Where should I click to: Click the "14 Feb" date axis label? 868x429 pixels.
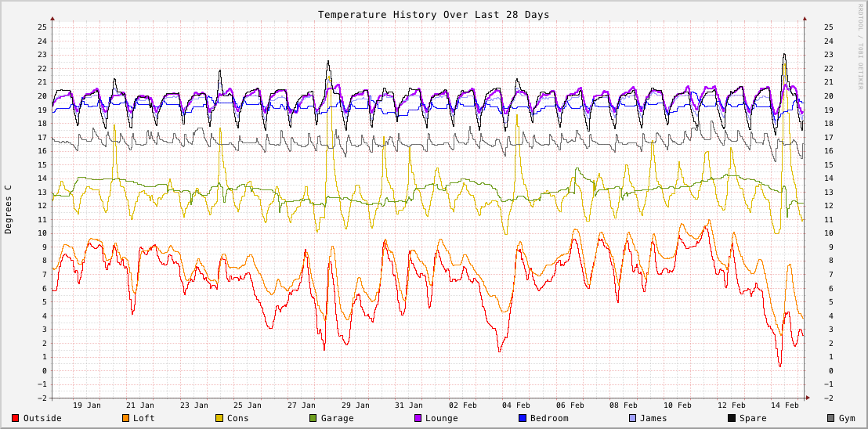point(785,405)
